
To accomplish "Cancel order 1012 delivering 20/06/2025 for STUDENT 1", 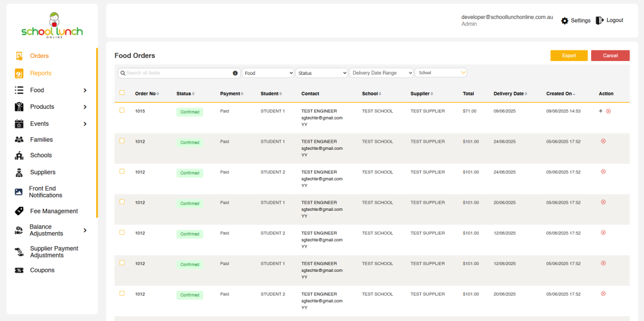I will tap(603, 202).
